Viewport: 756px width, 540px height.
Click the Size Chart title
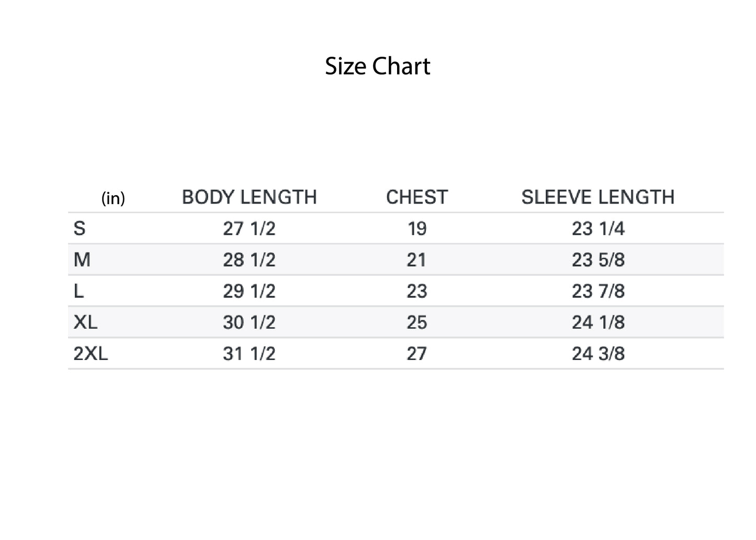tap(377, 66)
